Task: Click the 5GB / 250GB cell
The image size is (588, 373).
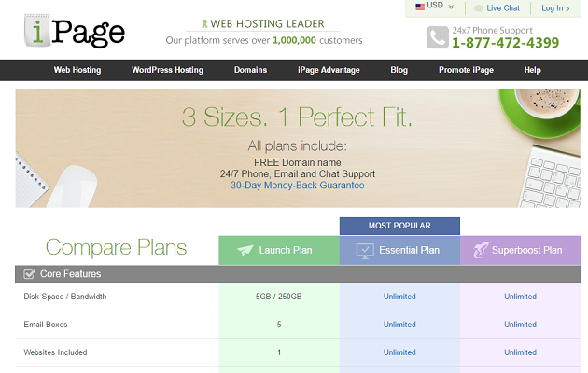Action: [279, 297]
